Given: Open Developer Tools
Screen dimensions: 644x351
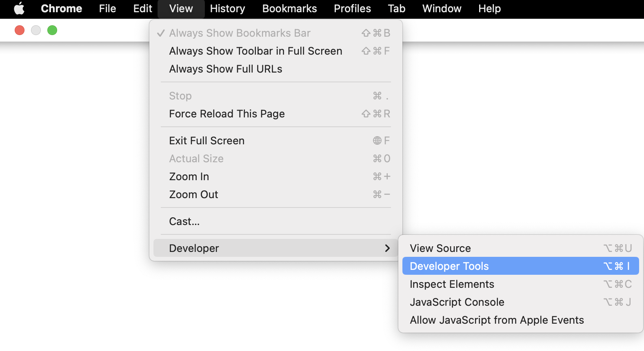Looking at the screenshot, I should tap(520, 266).
